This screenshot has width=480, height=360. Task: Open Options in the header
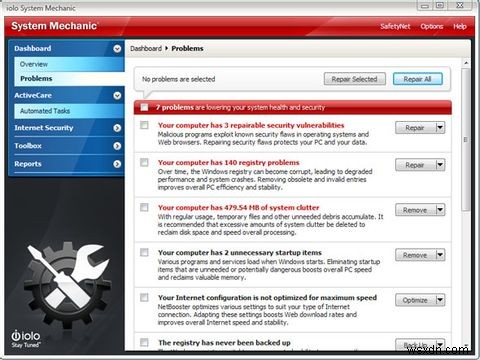(432, 26)
